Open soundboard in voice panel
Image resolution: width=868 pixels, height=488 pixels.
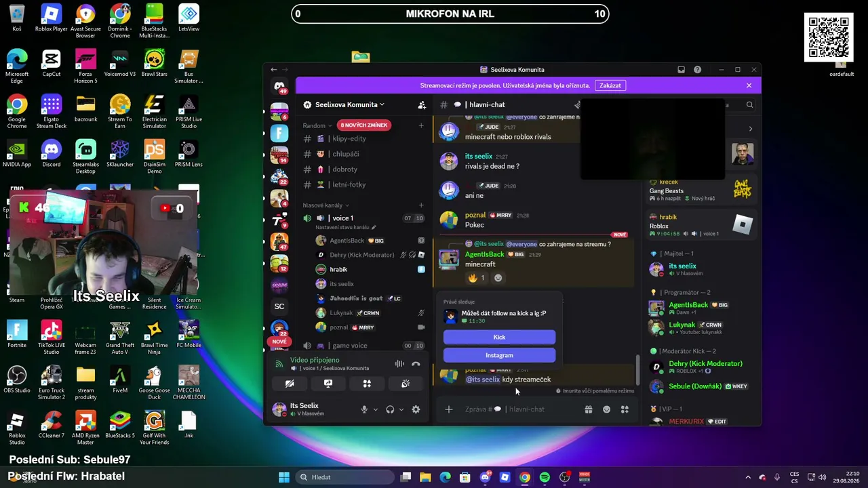pyautogui.click(x=406, y=384)
